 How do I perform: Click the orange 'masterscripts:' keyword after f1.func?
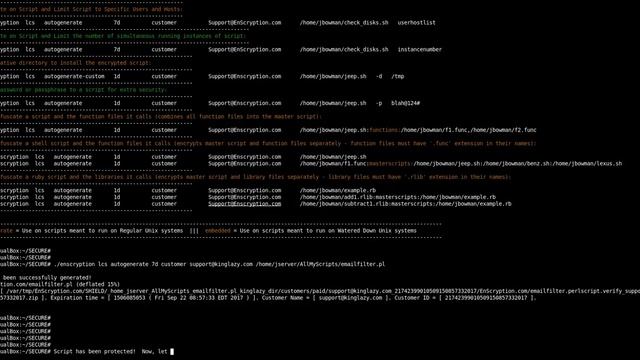[x=390, y=164]
